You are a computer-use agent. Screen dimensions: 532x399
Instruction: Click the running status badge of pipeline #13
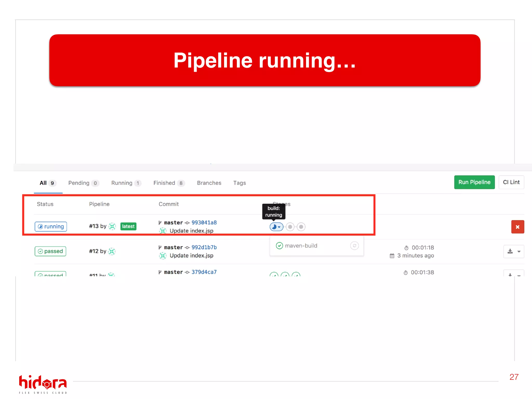pyautogui.click(x=51, y=227)
